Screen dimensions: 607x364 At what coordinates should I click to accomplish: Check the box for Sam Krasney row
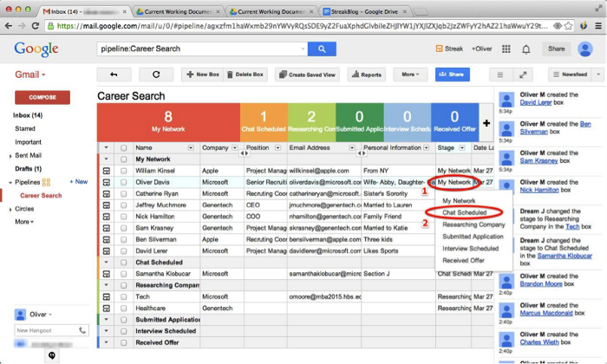click(x=123, y=228)
